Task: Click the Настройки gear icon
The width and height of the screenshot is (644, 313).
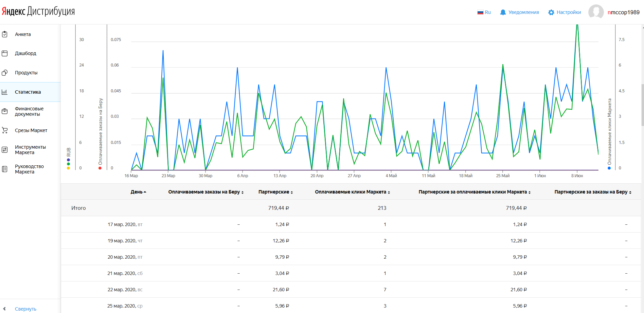Action: [x=551, y=13]
